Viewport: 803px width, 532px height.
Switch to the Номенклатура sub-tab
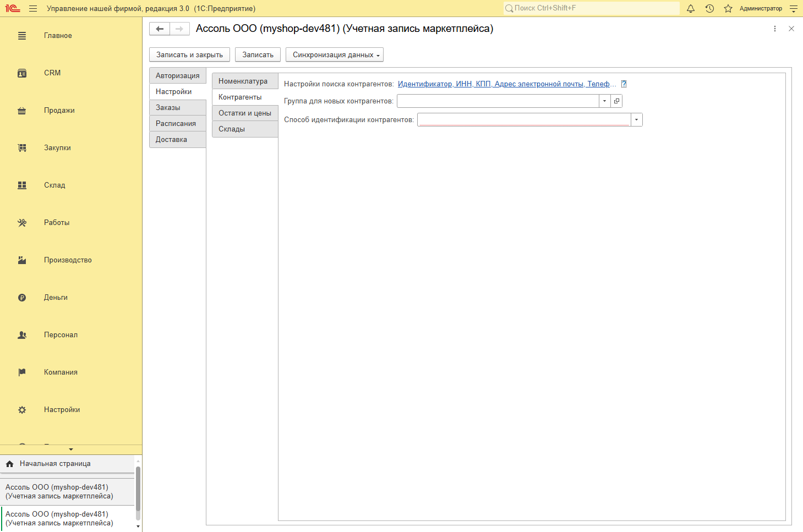245,81
